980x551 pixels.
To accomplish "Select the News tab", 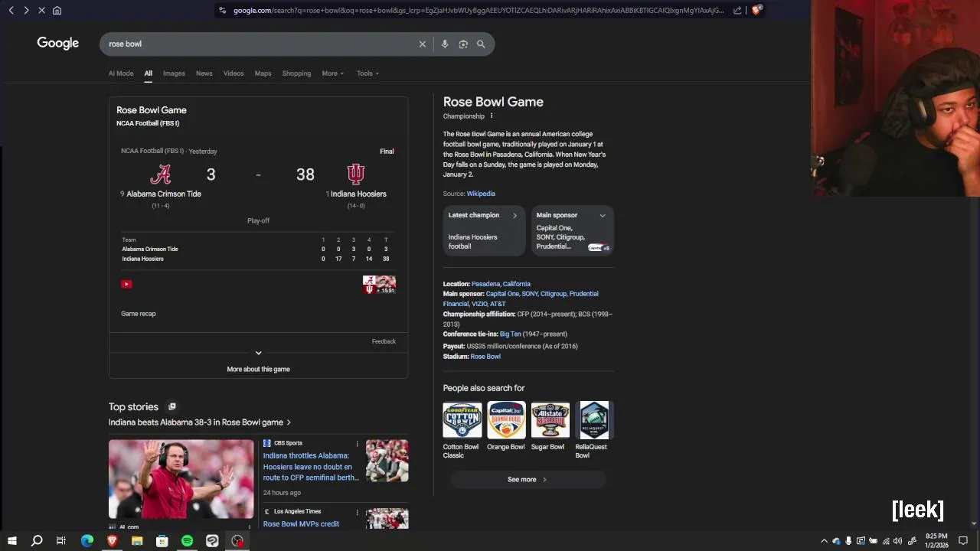I will click(204, 73).
